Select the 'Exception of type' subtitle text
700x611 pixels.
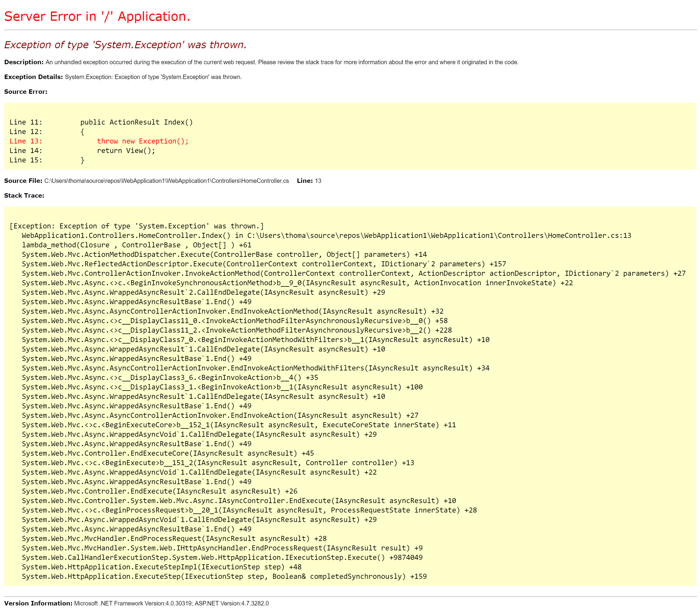tap(125, 45)
